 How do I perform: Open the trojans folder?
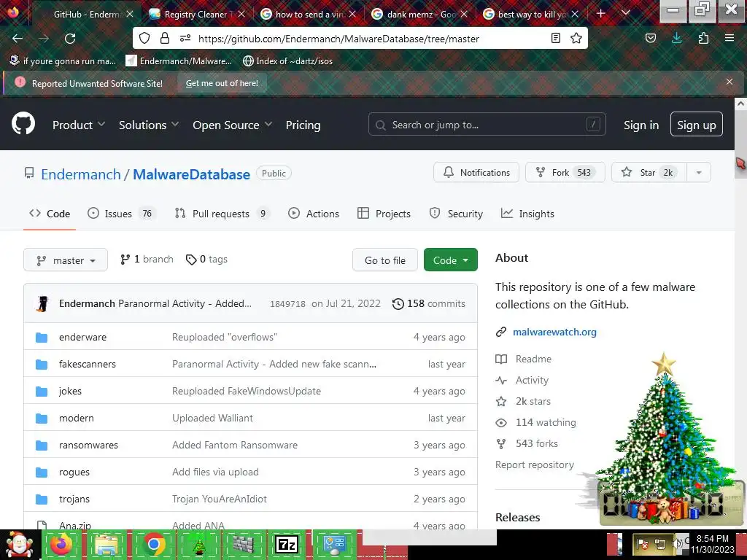74,499
